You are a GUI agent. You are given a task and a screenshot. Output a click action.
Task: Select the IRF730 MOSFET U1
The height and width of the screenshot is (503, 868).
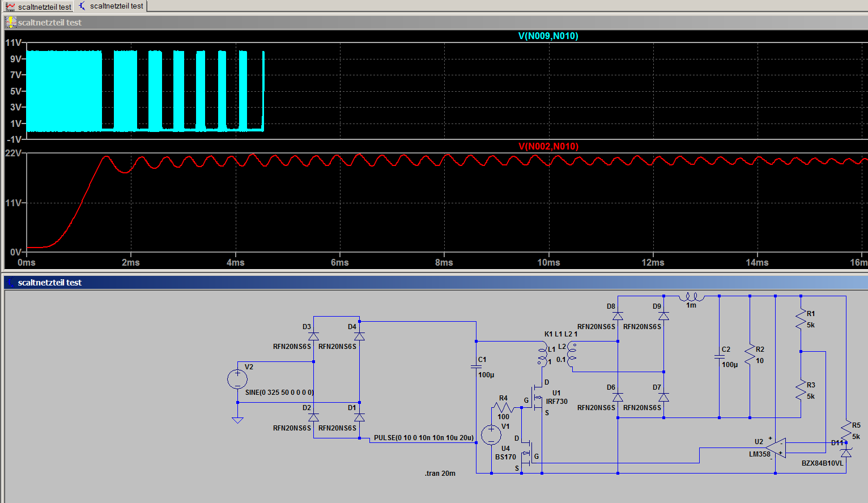pos(536,398)
